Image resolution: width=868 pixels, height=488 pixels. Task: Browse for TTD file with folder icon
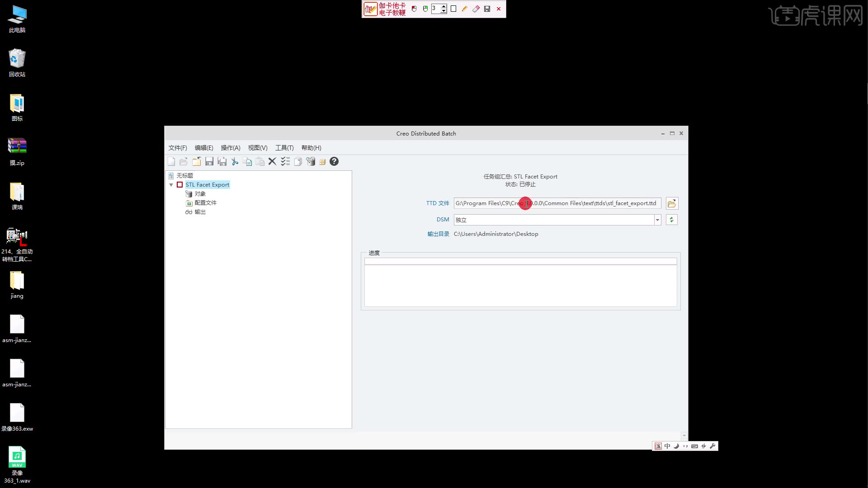point(672,203)
